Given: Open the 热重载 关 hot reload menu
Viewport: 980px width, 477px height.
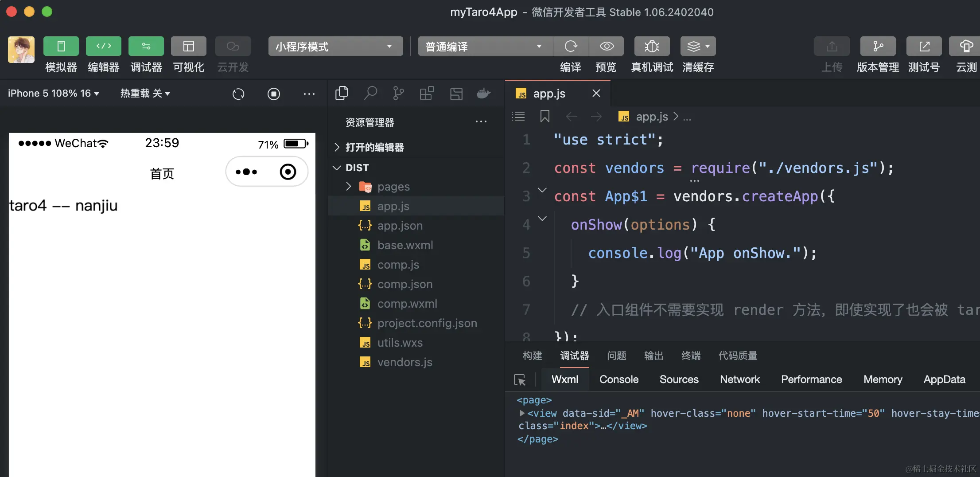Looking at the screenshot, I should pos(145,94).
